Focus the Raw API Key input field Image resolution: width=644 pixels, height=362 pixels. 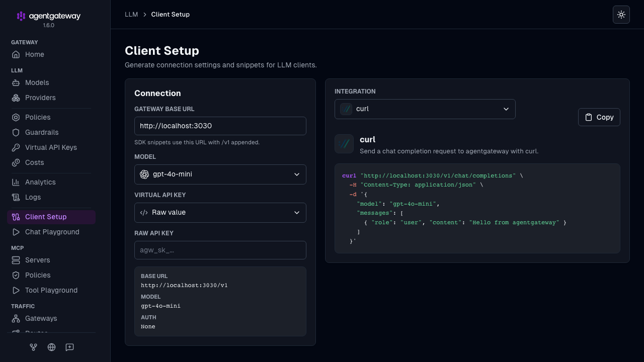click(x=220, y=250)
